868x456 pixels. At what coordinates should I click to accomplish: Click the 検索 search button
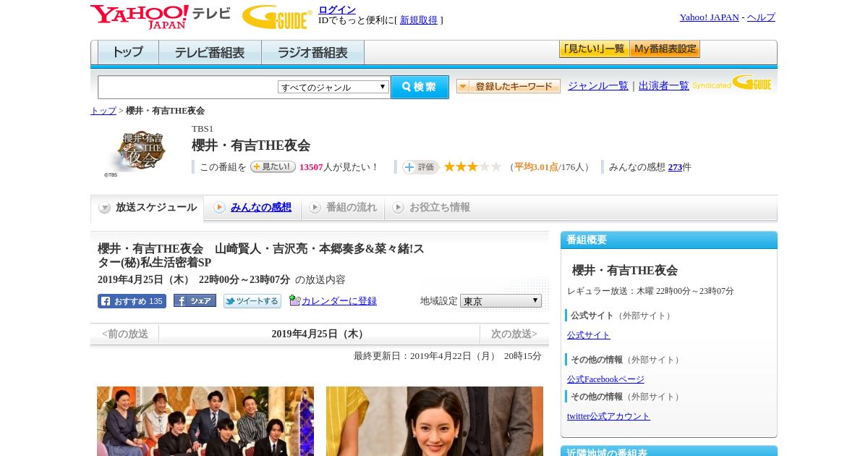click(x=420, y=87)
